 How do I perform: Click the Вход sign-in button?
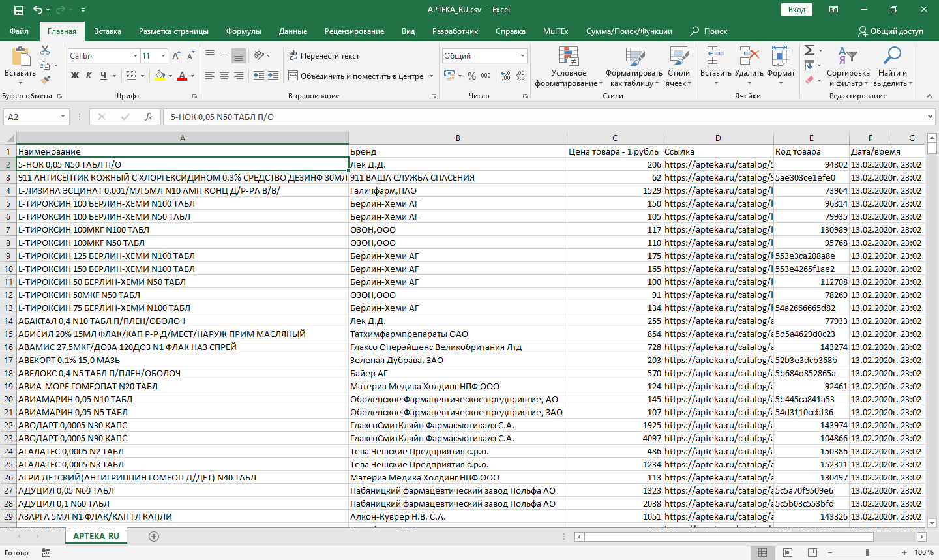click(797, 10)
